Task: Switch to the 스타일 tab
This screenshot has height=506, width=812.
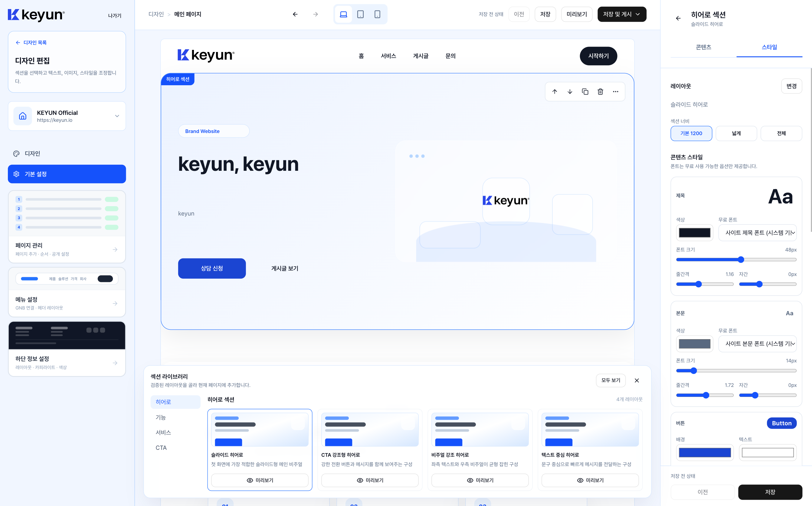Action: point(769,47)
